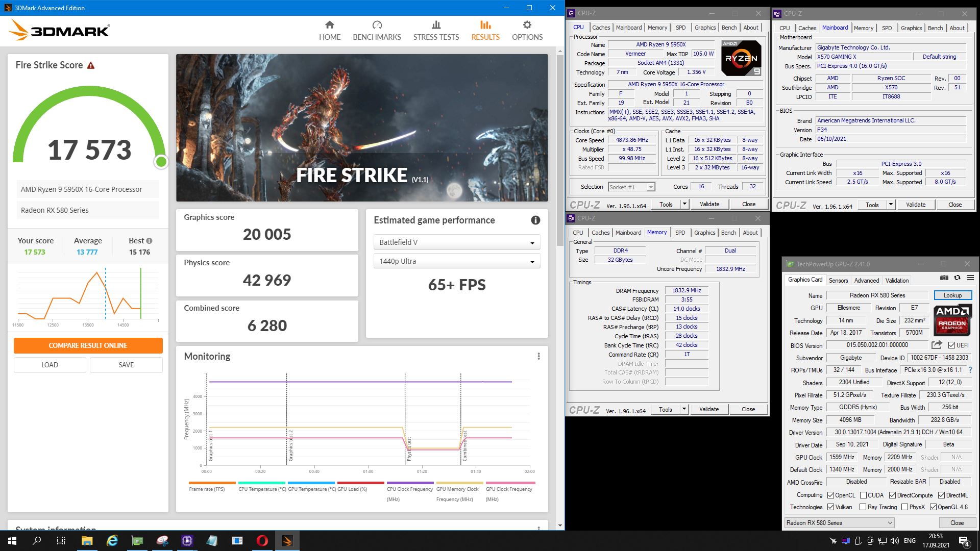Image resolution: width=980 pixels, height=551 pixels.
Task: Click GPU-Z refresh icon
Action: click(x=958, y=278)
